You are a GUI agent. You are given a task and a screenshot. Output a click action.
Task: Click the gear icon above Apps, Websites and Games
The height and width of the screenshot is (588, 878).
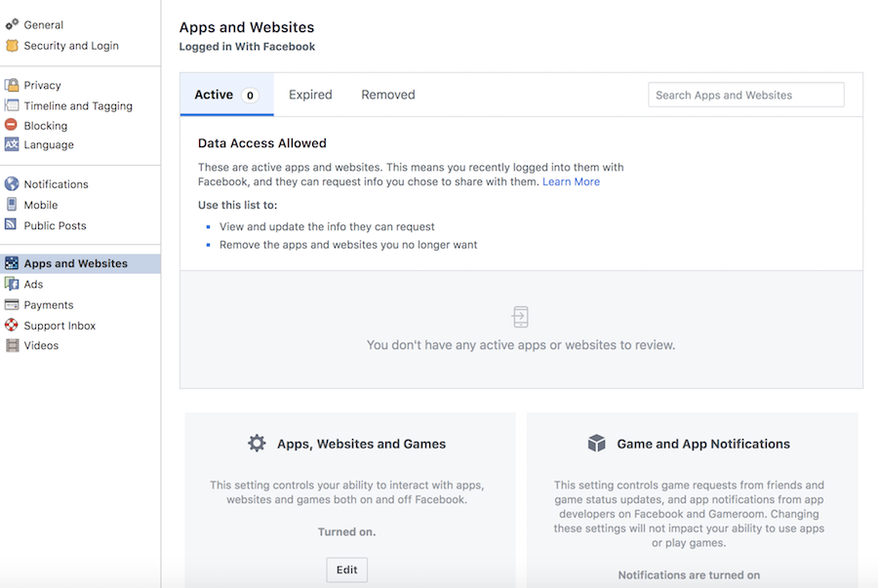257,442
